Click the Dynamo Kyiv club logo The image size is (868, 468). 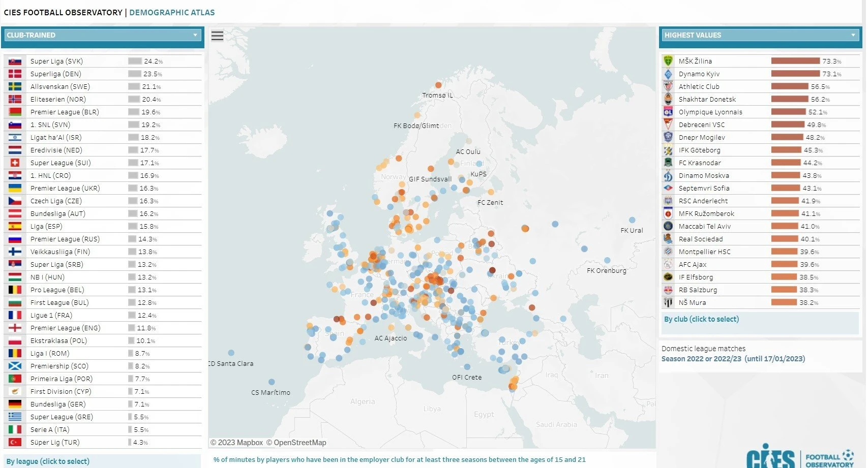click(669, 74)
